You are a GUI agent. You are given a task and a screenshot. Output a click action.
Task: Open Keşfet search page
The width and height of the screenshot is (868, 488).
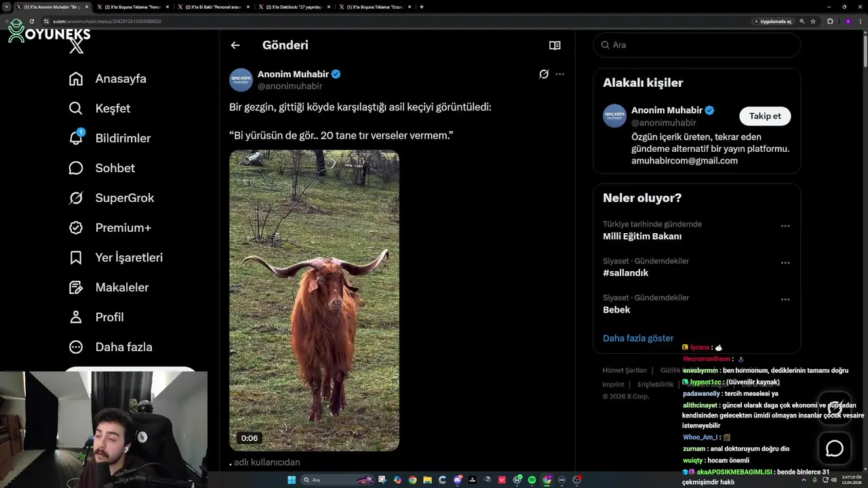[x=99, y=108]
